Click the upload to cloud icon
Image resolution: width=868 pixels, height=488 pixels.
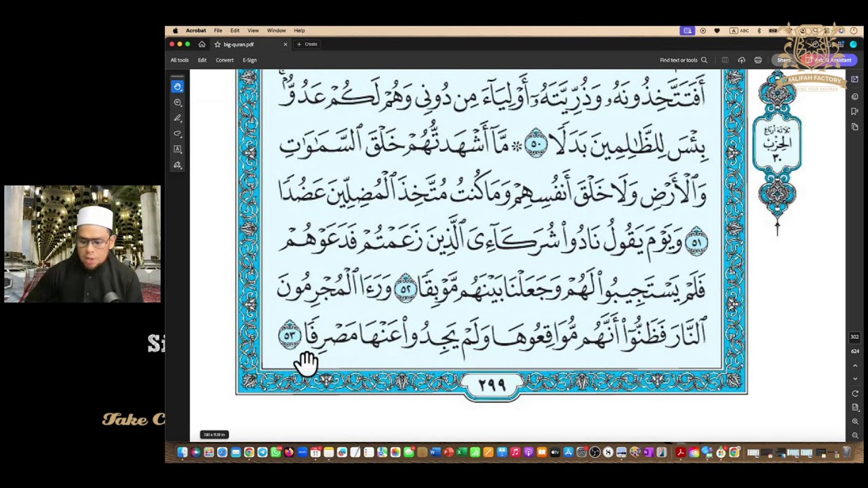[741, 60]
